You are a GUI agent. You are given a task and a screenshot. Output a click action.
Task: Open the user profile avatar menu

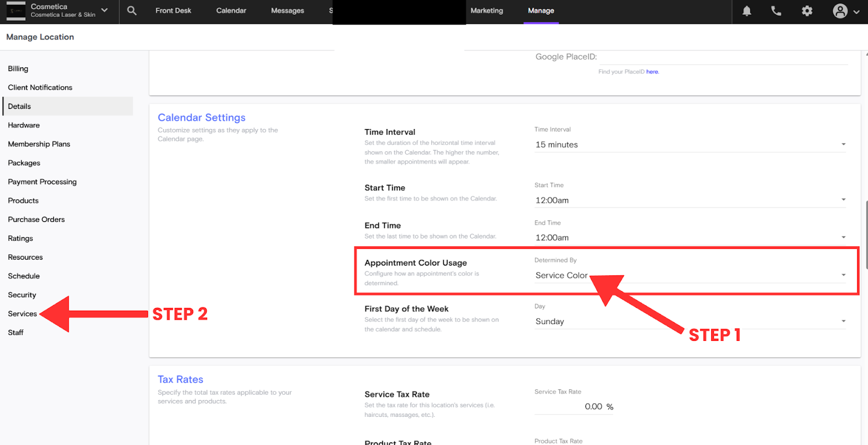click(845, 11)
